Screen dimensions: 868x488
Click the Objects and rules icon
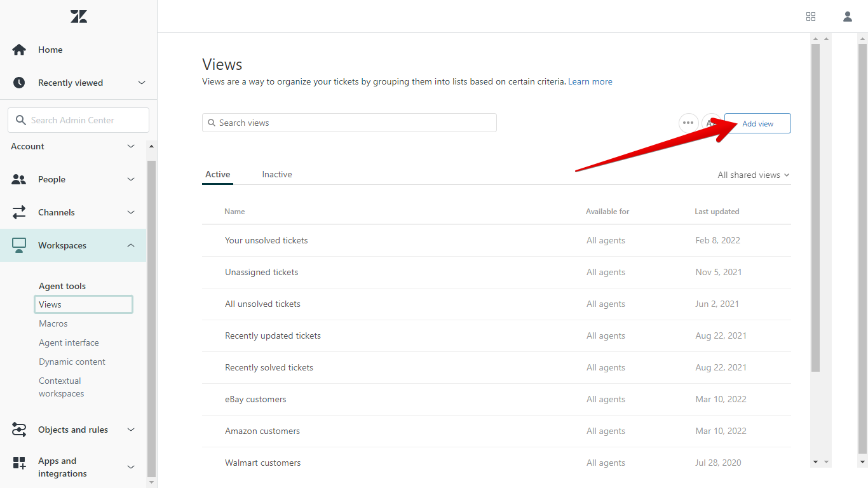(19, 430)
